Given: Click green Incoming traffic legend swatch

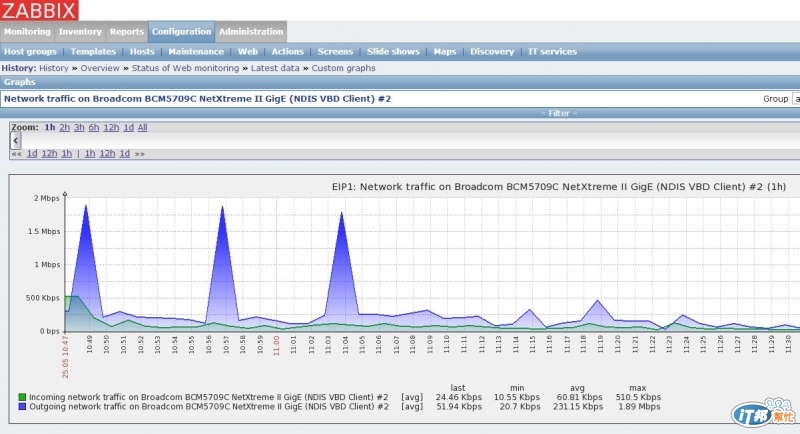Looking at the screenshot, I should [x=22, y=397].
